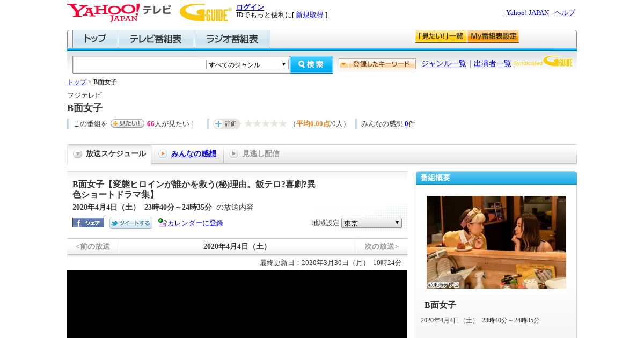Switch to テレビ番組表 tab
This screenshot has height=338, width=644.
156,39
